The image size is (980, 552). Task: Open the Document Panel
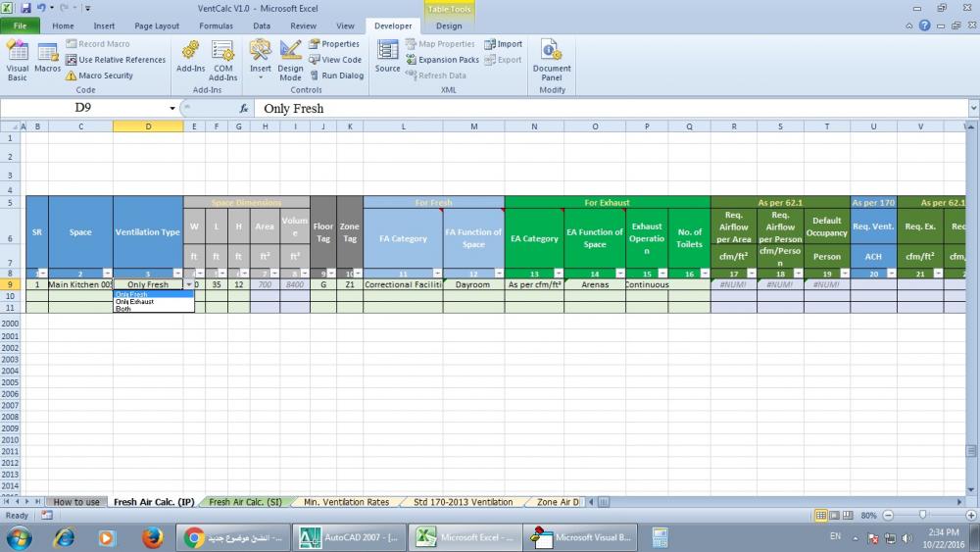[x=551, y=60]
